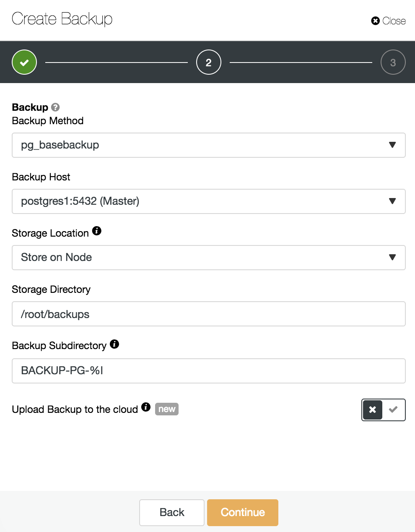Click the pg_basebackup selection box

point(209,145)
